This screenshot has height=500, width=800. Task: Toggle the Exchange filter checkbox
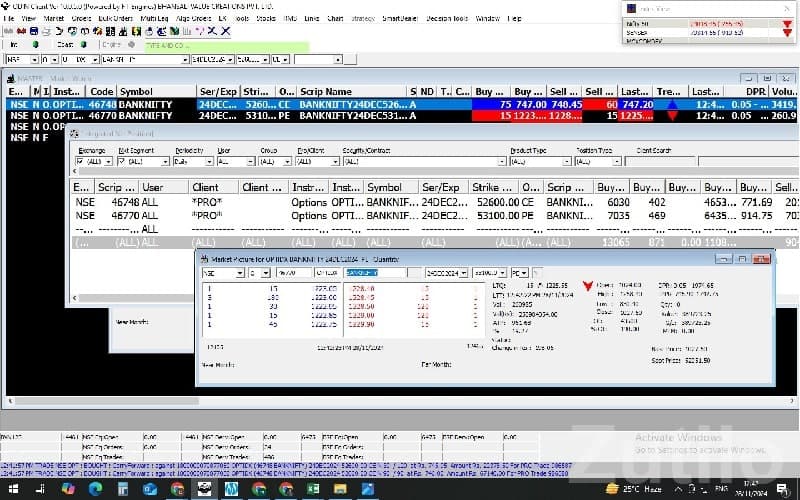point(81,161)
